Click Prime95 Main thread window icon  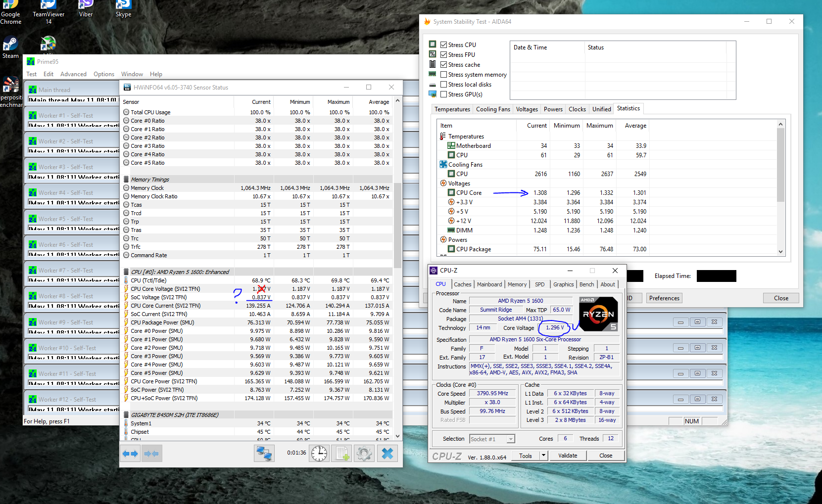[x=33, y=90]
